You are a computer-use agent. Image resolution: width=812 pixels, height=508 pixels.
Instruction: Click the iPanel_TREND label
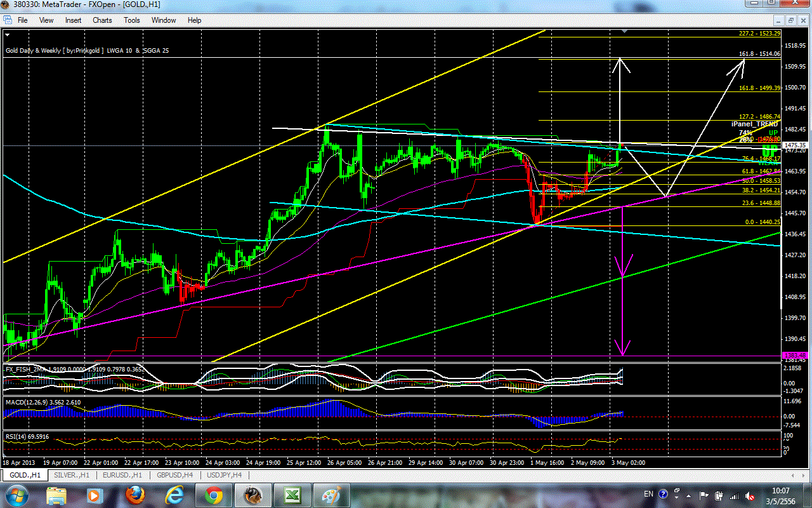pyautogui.click(x=754, y=125)
